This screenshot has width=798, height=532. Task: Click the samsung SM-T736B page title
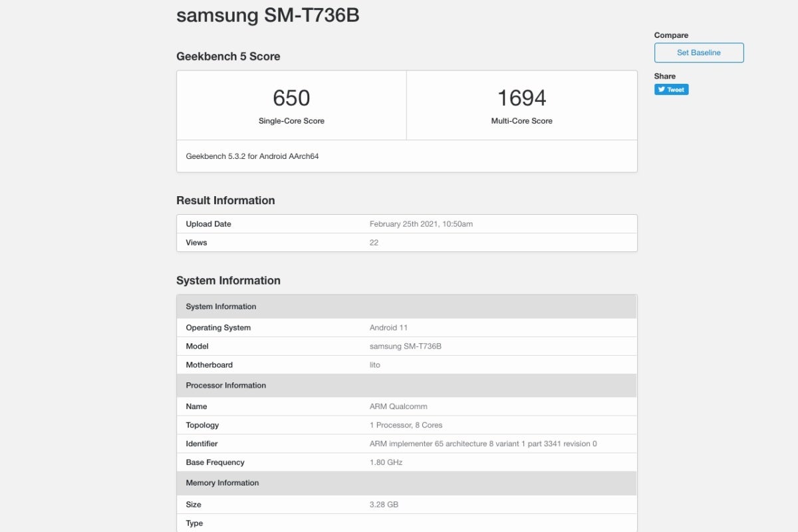(x=267, y=15)
